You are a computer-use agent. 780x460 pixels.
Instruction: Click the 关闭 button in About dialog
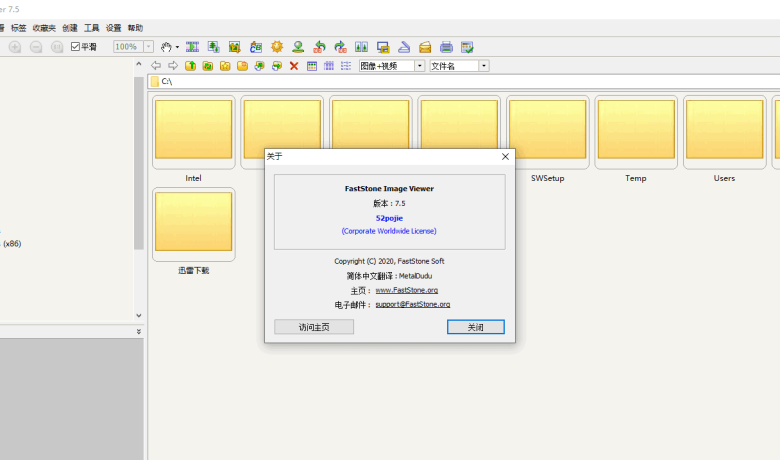(x=476, y=327)
